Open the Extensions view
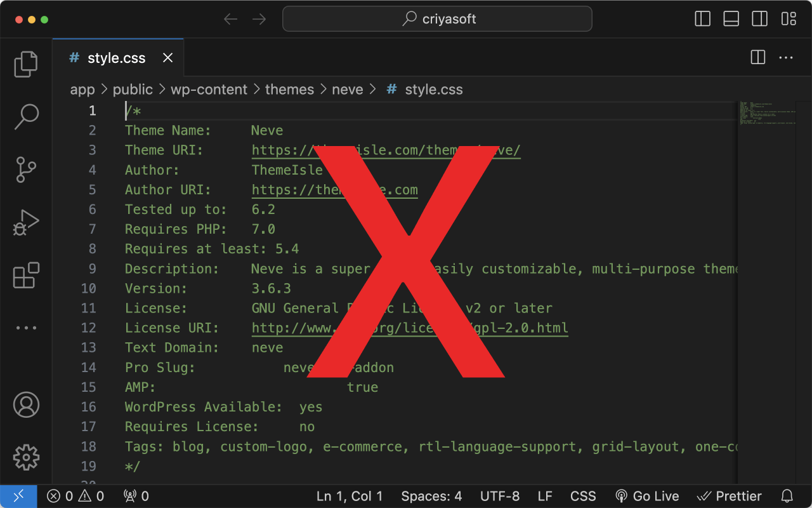 coord(26,276)
